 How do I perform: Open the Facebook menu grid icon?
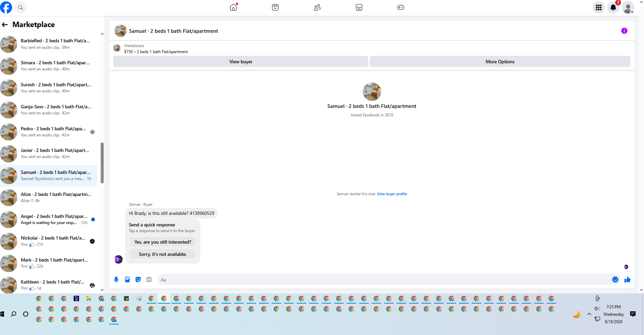pyautogui.click(x=599, y=7)
